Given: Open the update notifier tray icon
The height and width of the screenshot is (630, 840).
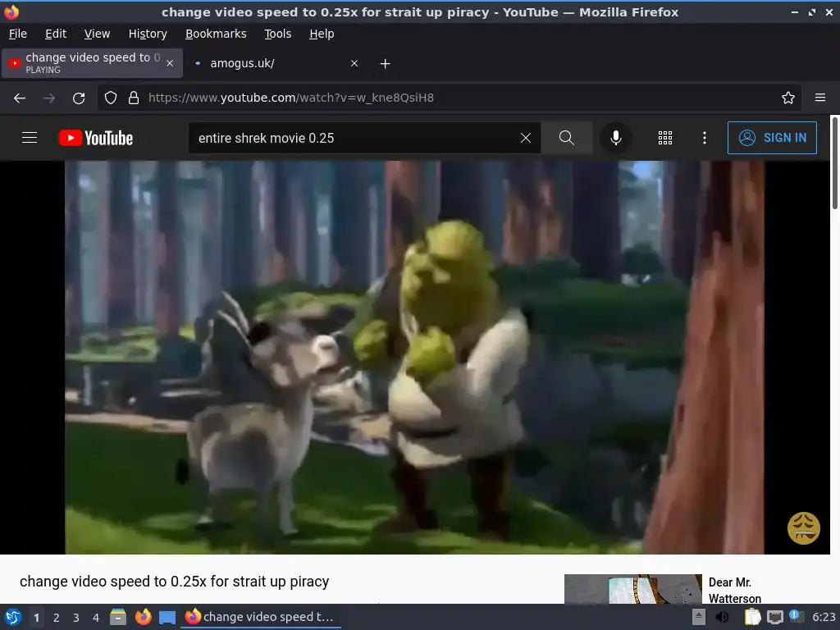Looking at the screenshot, I should 797,617.
